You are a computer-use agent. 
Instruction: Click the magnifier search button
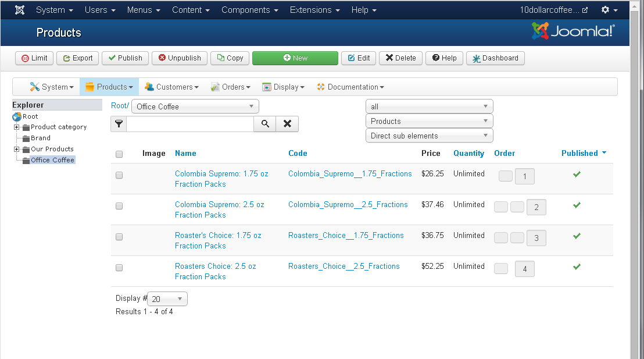pos(265,124)
